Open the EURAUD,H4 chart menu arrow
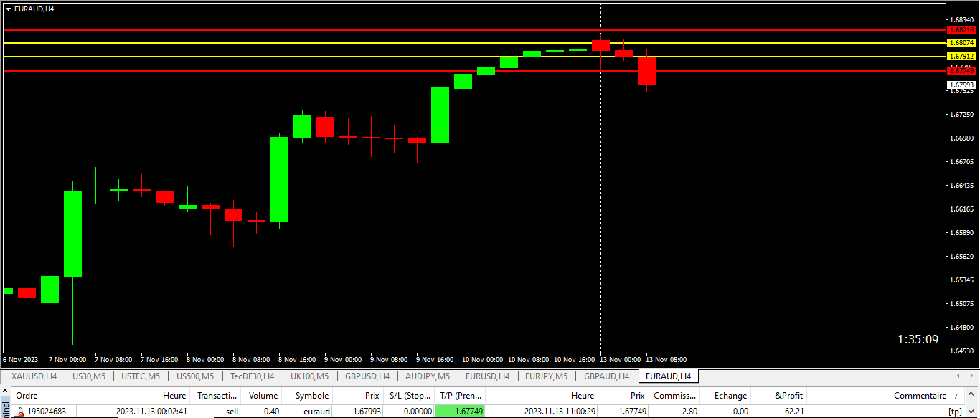The width and height of the screenshot is (980, 418). click(8, 9)
